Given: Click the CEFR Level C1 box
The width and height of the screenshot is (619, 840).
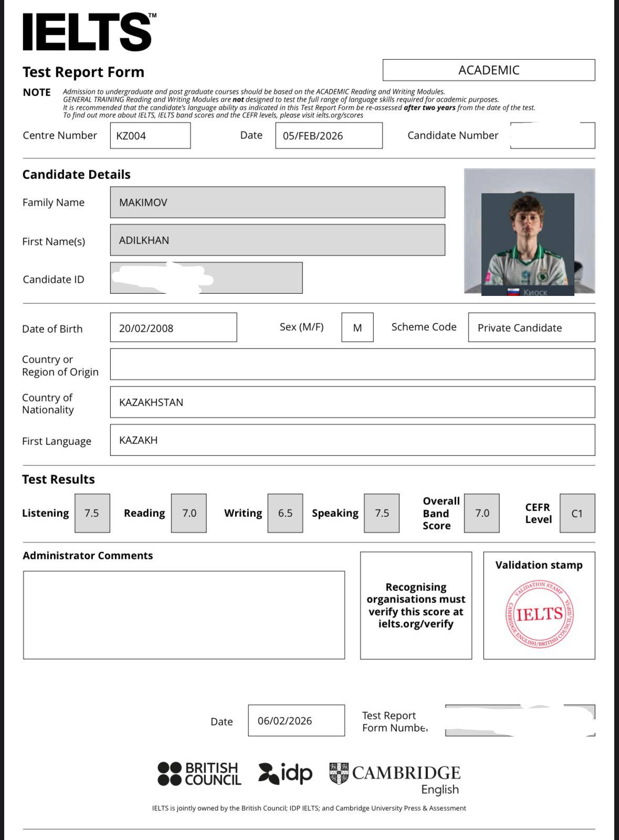Looking at the screenshot, I should tap(578, 513).
